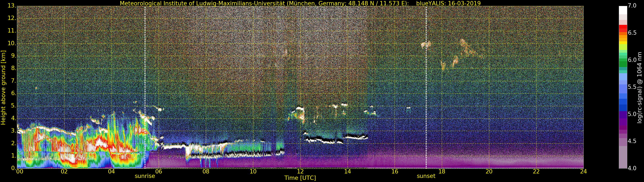
Task: Click the colorbar value '7.0'
Action: [632, 6]
